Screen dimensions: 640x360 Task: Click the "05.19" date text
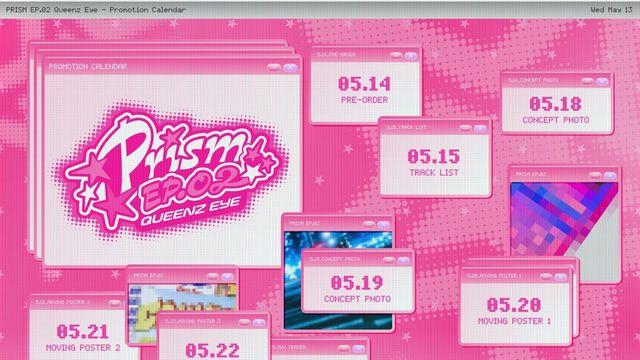pyautogui.click(x=357, y=283)
